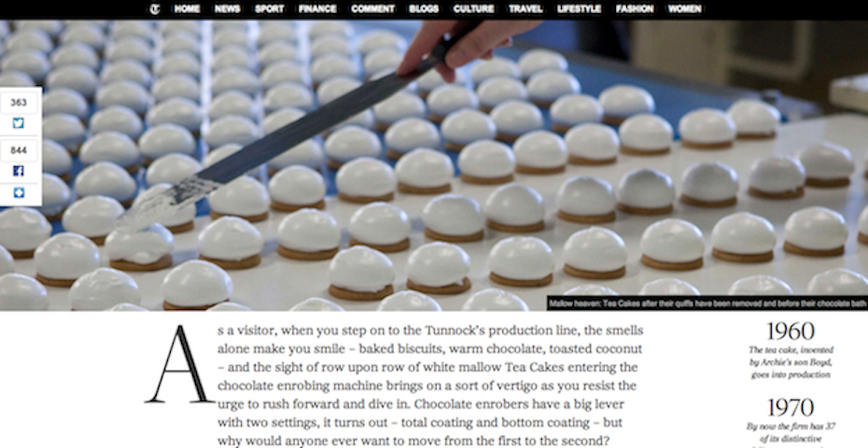Go to the NEWS section
The width and height of the screenshot is (868, 448).
pos(228,8)
